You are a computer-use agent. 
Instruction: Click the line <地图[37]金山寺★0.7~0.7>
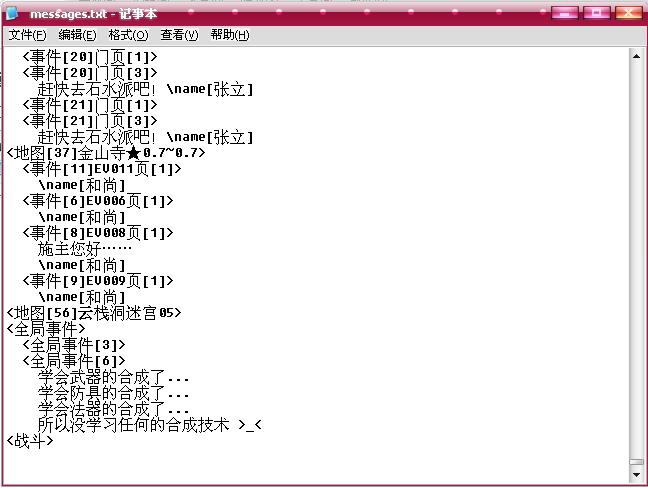coord(106,153)
